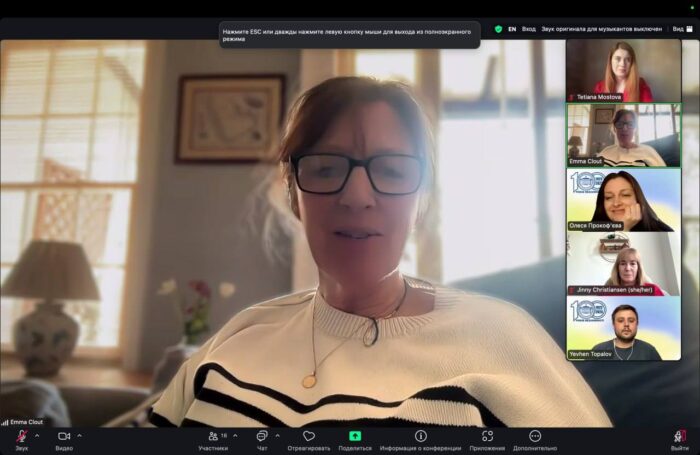
Task: Open the chat (Чат) panel
Action: [x=261, y=437]
